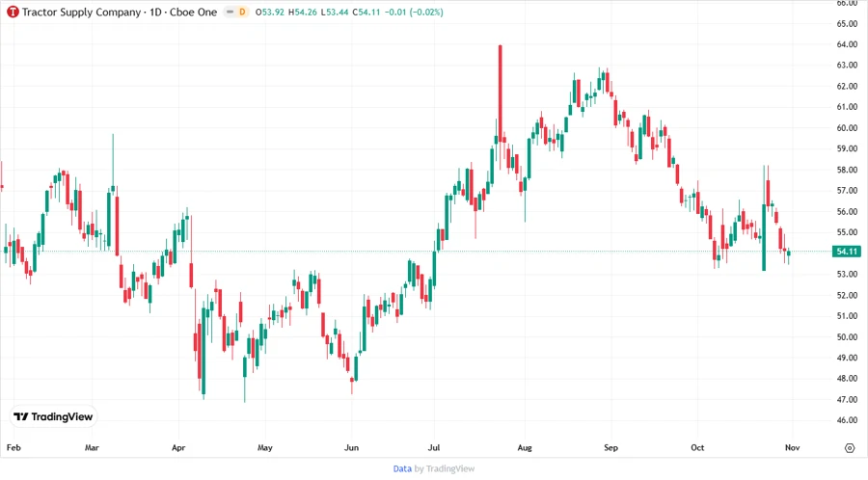Open the chart settings gear icon
Screen dimensions: 868x480
(850, 448)
